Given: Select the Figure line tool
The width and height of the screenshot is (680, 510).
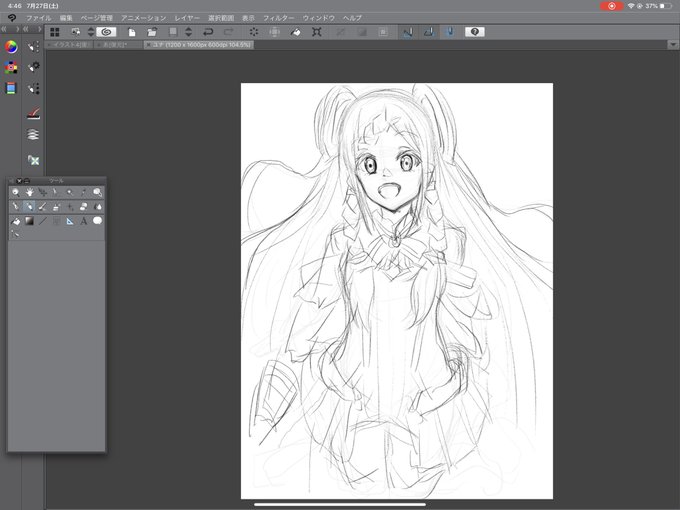Looking at the screenshot, I should 42,221.
